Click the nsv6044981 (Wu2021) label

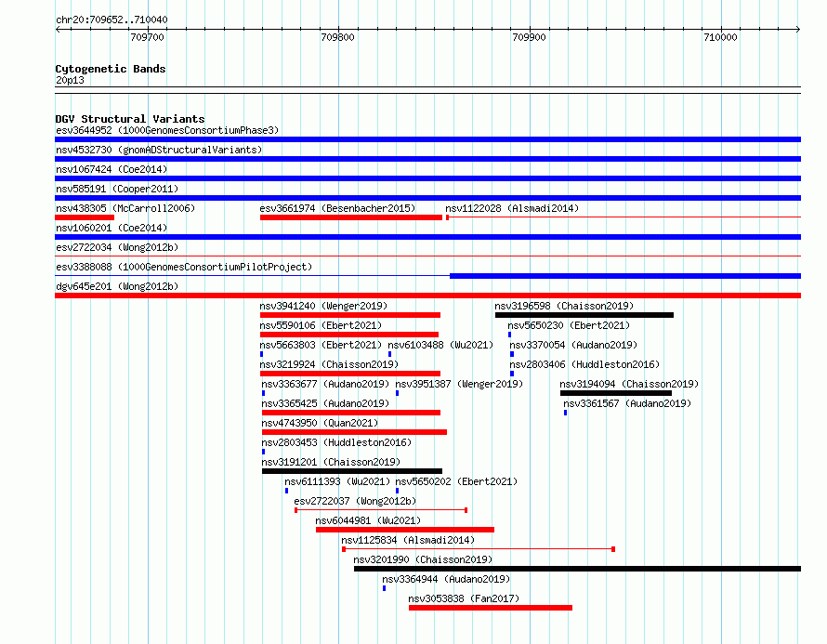coord(368,520)
